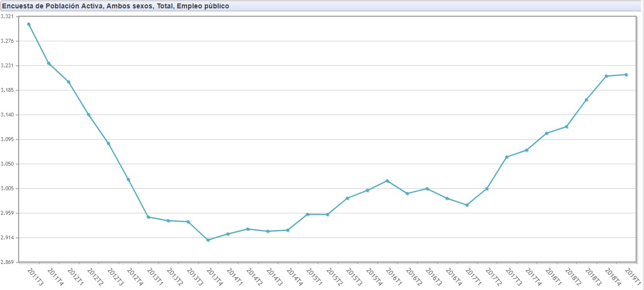Click the 2012T2 data point
The height and width of the screenshot is (290, 644).
pos(88,115)
